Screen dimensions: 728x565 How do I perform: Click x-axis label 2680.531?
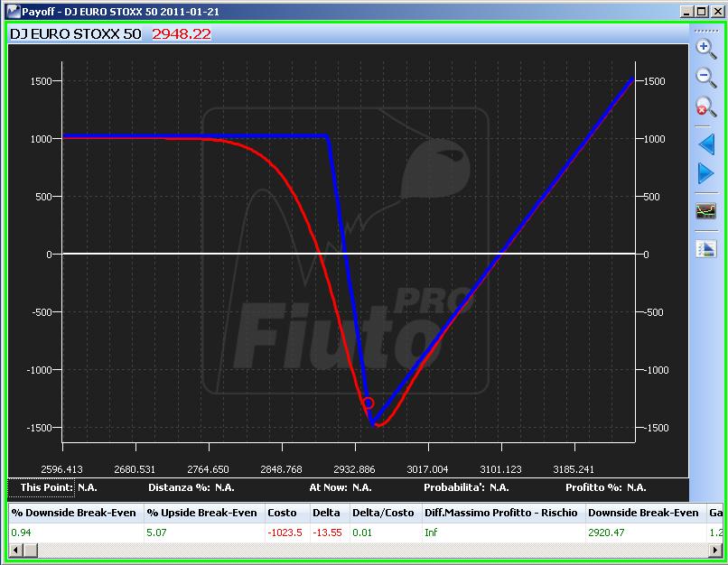(x=135, y=469)
